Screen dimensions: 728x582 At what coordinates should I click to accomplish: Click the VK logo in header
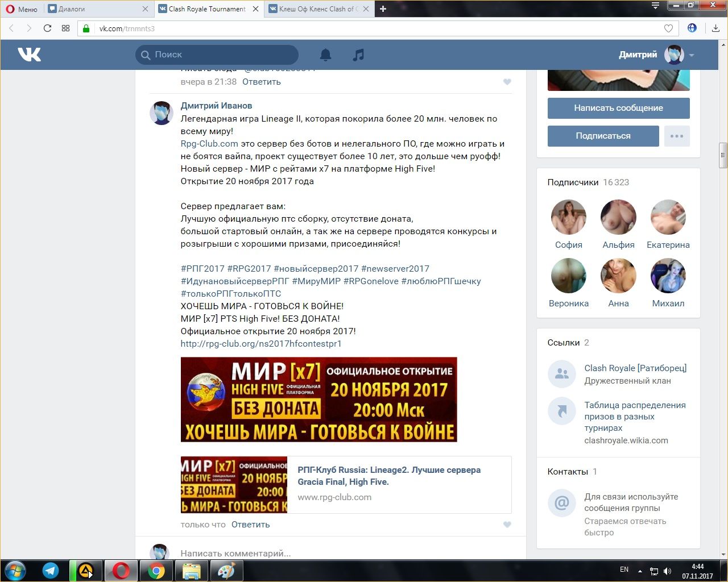[x=29, y=55]
